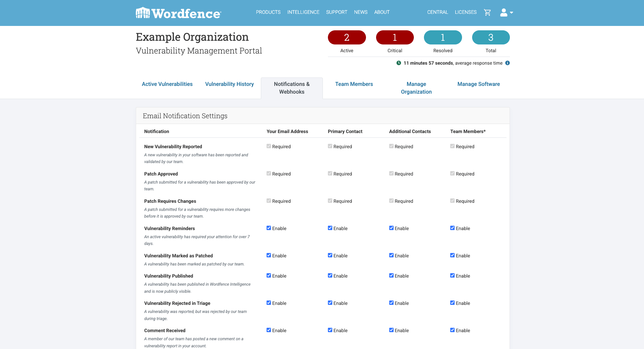This screenshot has width=644, height=349.
Task: Disable Vulnerability Reminders for Your Email Address
Action: point(269,228)
